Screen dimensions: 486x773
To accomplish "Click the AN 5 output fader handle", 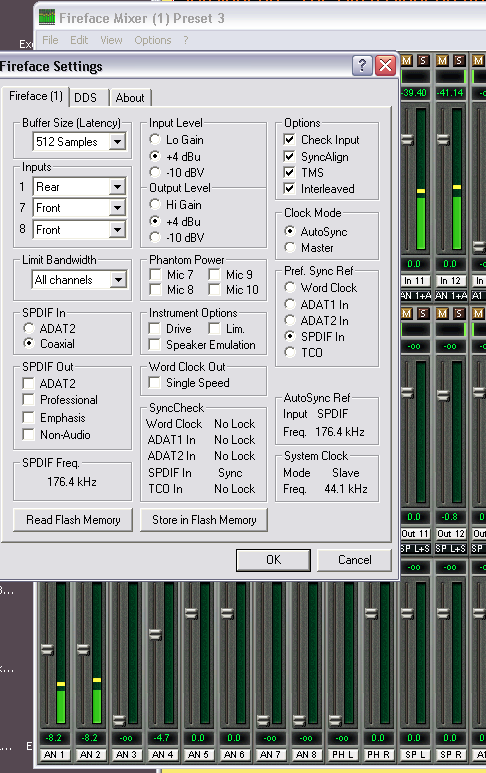I will [x=191, y=613].
